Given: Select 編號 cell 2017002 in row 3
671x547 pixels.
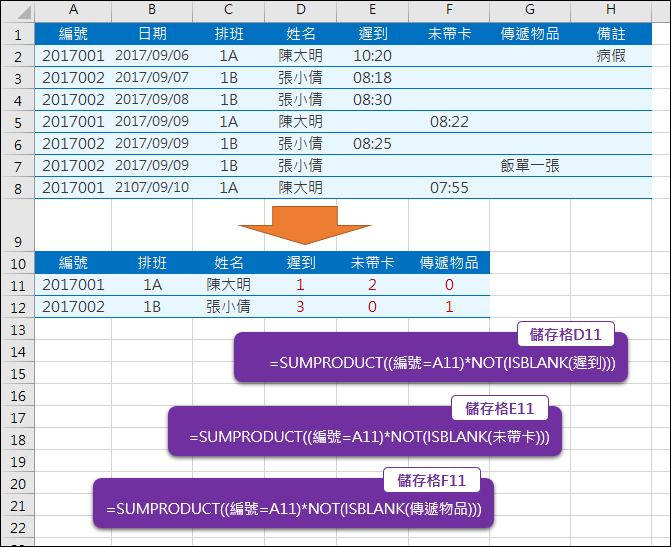Looking at the screenshot, I should pyautogui.click(x=73, y=77).
